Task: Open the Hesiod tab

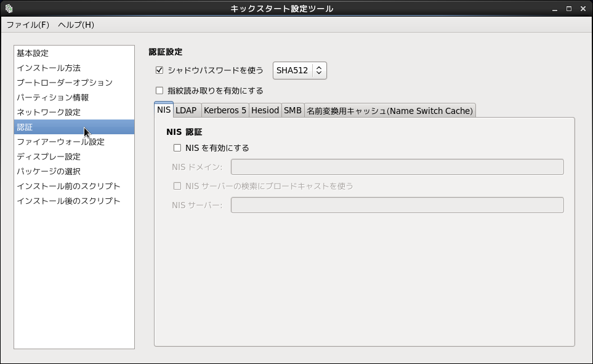Action: pos(265,110)
